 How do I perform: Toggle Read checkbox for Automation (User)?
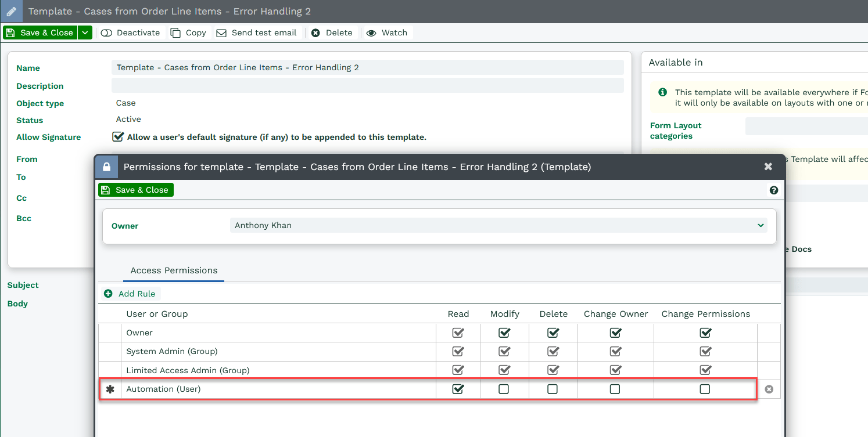(458, 389)
